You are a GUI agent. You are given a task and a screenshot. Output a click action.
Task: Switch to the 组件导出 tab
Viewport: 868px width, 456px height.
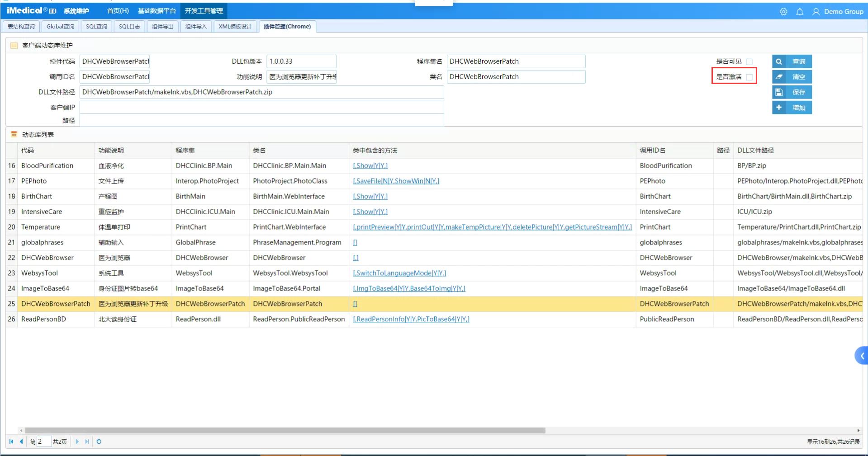[x=162, y=27]
